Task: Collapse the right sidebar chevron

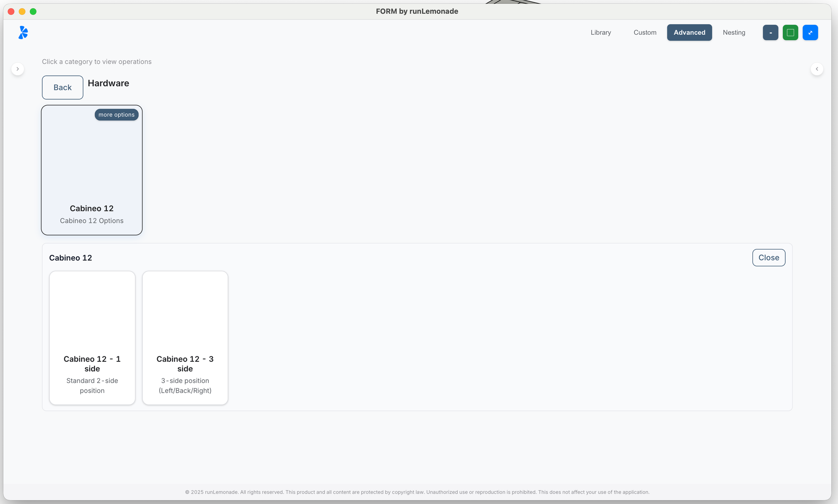Action: pos(817,69)
